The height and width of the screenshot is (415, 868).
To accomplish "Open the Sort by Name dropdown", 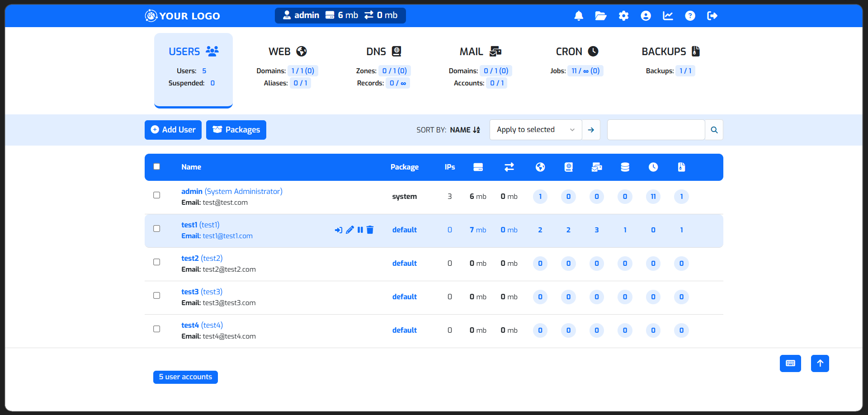I will point(465,130).
